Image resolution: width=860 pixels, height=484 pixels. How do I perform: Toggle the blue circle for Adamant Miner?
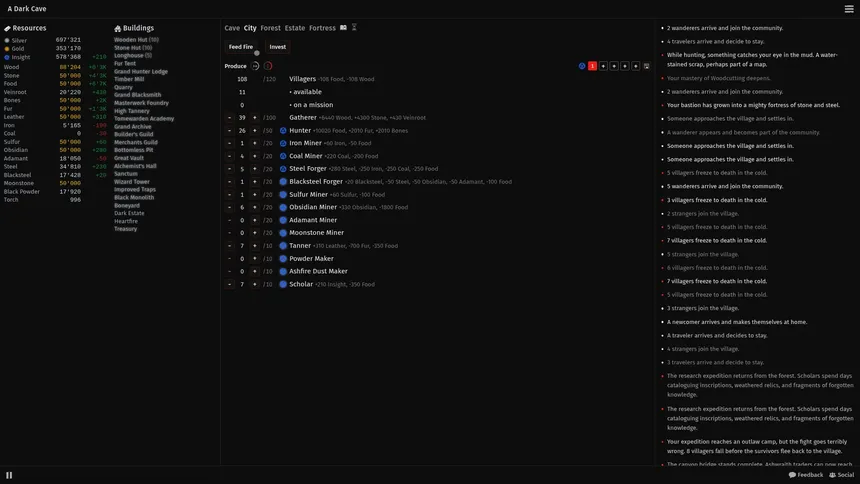[x=283, y=220]
